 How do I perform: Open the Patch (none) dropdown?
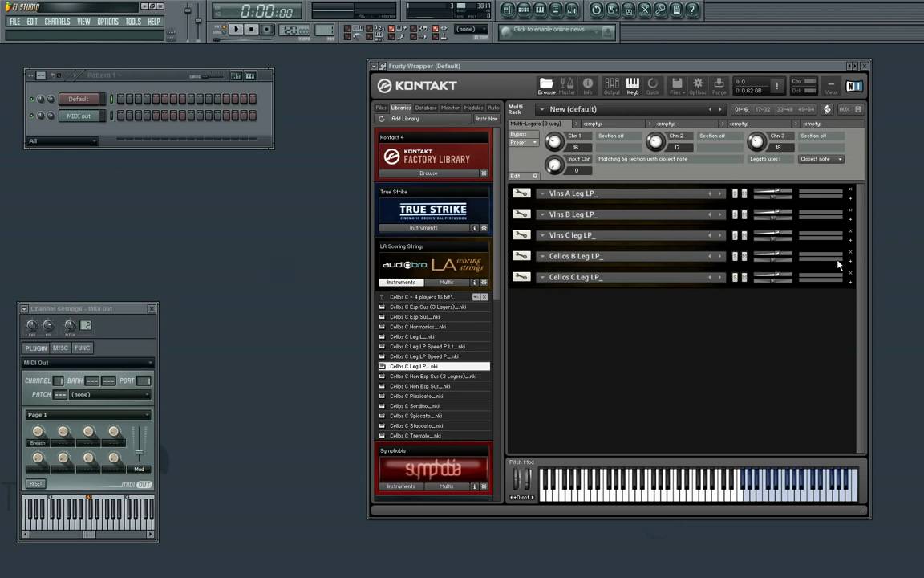coord(110,395)
